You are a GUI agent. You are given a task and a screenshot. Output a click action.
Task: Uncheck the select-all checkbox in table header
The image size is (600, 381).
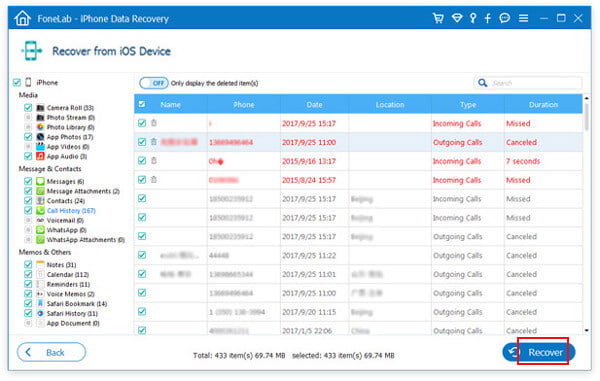[x=142, y=104]
